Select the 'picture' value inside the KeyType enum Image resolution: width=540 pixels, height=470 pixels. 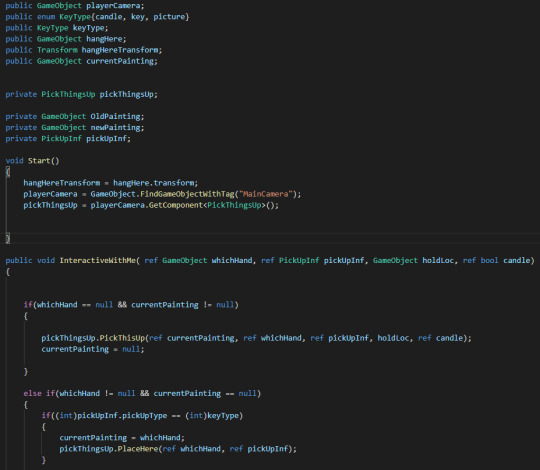tap(169, 17)
